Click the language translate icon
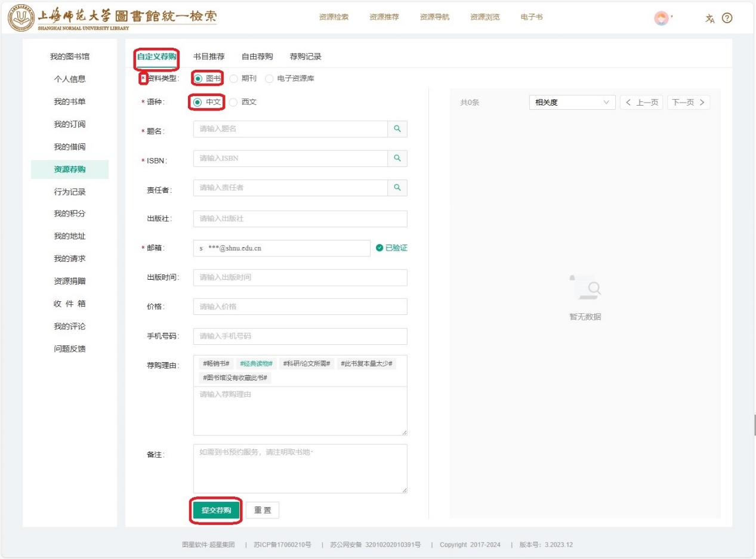This screenshot has height=559, width=756. coord(709,18)
